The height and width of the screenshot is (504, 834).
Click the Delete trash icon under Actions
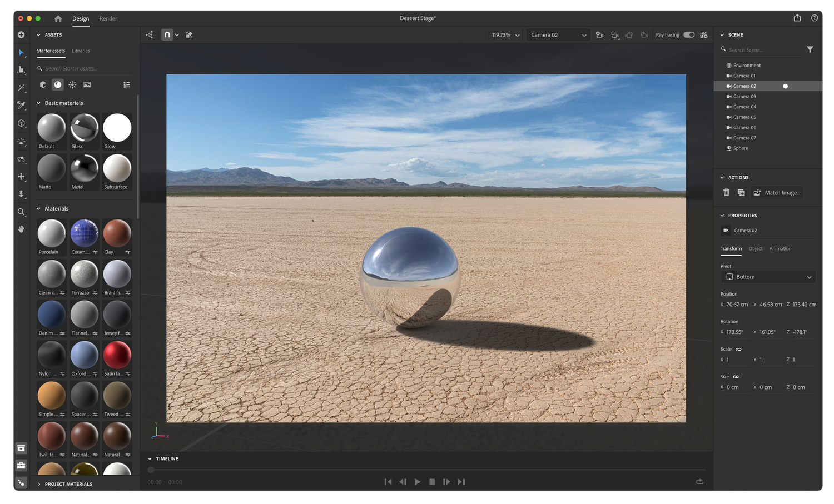(726, 192)
